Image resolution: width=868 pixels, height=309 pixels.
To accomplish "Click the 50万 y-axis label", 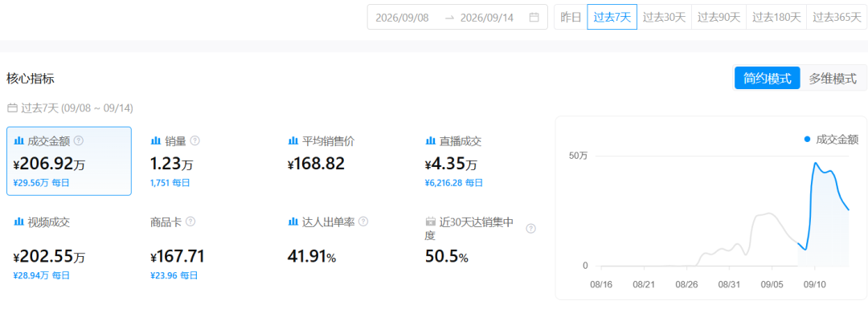I will click(579, 156).
